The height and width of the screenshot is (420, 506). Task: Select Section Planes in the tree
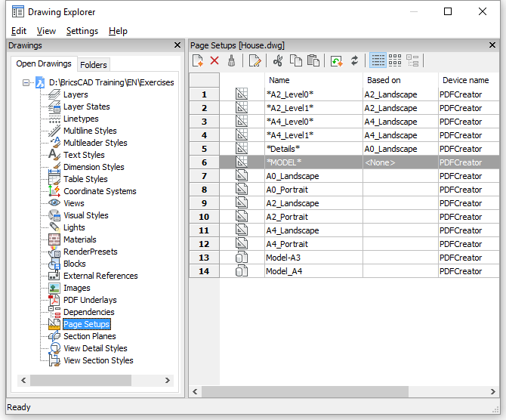89,336
